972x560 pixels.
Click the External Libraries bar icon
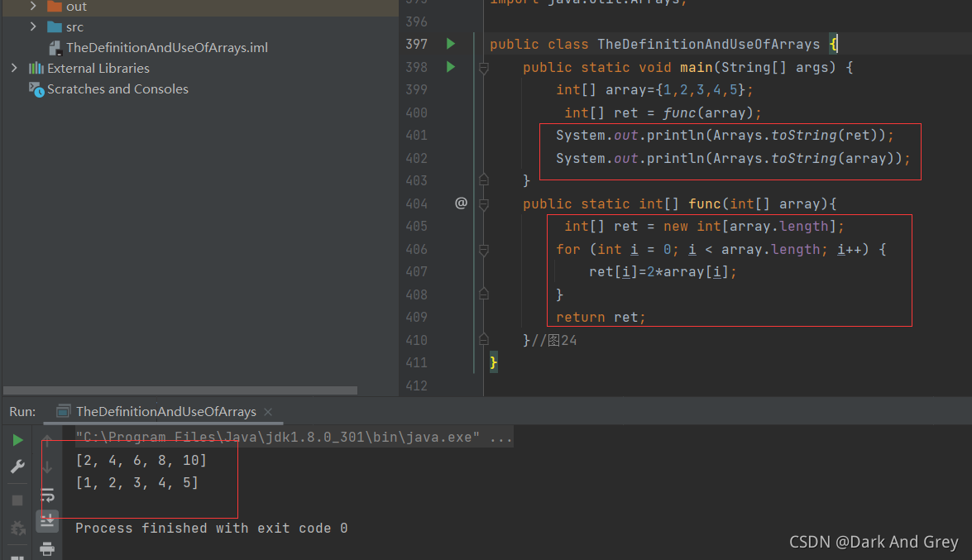pyautogui.click(x=36, y=68)
